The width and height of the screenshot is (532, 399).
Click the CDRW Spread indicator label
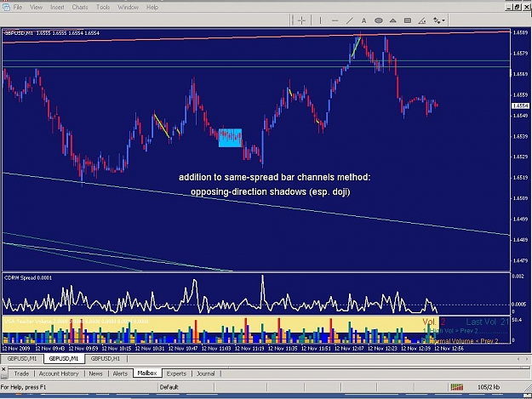coord(28,277)
